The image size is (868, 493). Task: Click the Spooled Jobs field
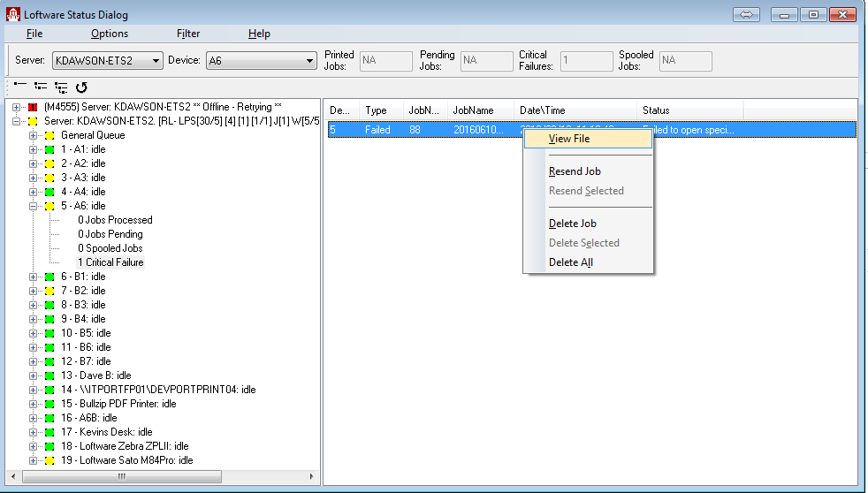[685, 61]
